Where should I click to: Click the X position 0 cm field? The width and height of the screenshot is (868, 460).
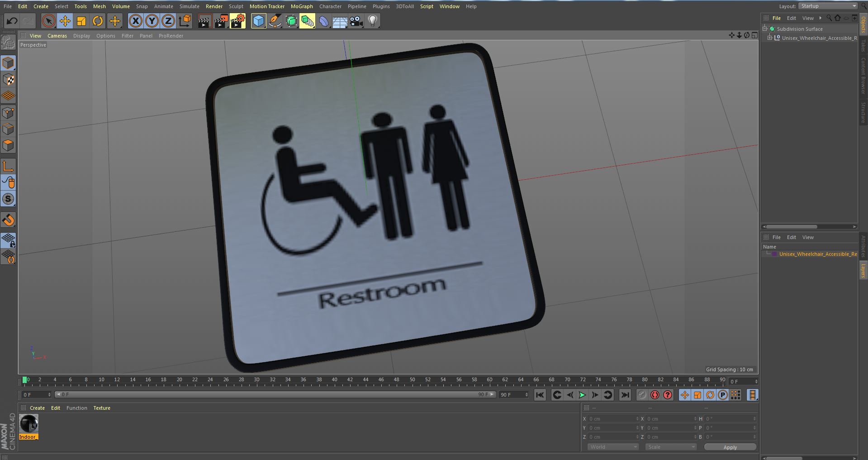coord(612,419)
